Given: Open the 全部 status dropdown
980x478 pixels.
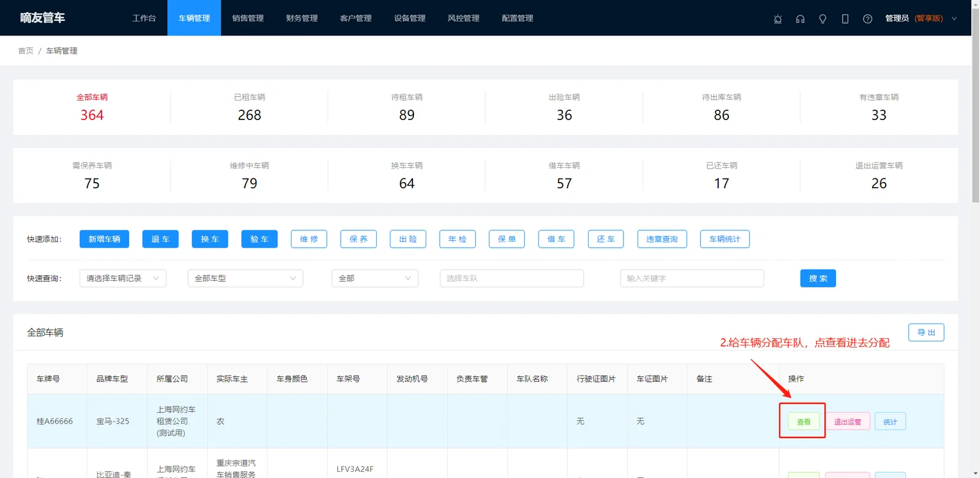Looking at the screenshot, I should click(x=375, y=278).
